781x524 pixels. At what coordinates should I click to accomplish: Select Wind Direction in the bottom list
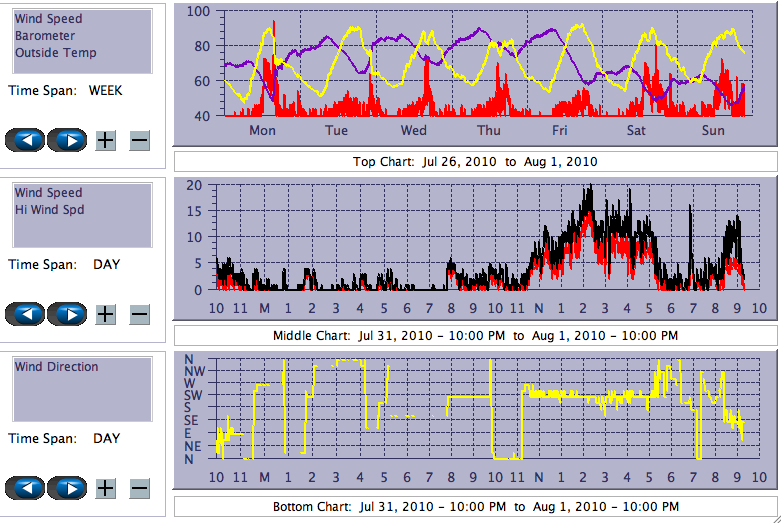click(56, 367)
